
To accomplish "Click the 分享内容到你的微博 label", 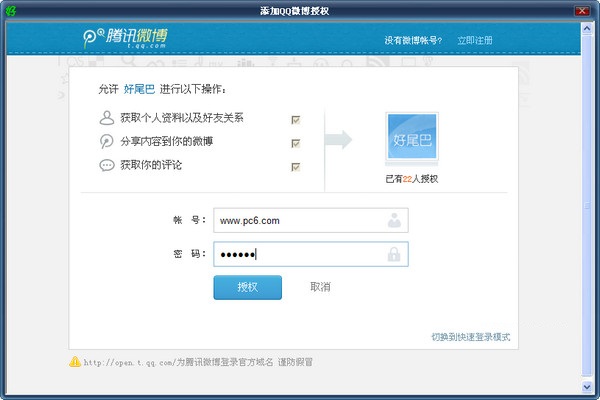I will tap(166, 142).
